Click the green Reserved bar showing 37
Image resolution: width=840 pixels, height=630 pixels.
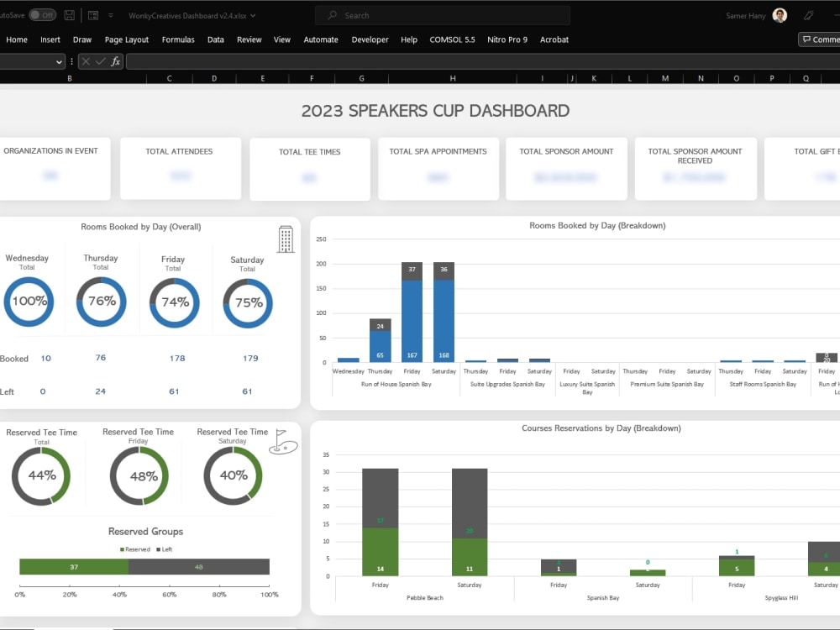74,567
